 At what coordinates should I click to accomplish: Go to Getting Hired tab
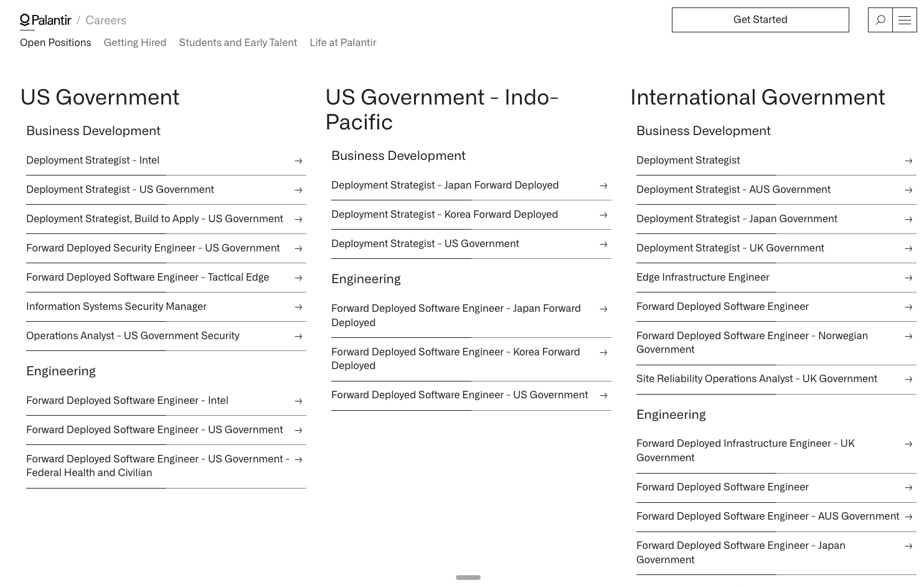(x=135, y=42)
